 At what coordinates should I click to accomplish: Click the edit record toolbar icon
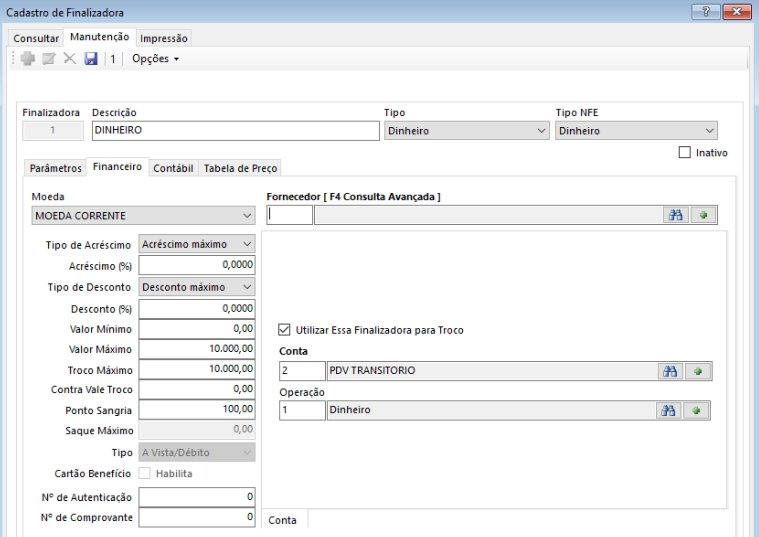49,59
